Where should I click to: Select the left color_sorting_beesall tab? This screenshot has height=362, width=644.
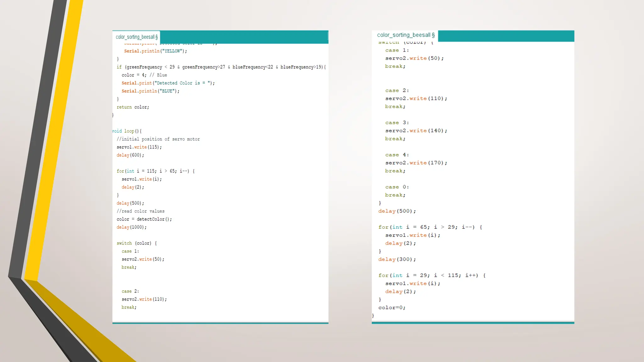click(136, 37)
